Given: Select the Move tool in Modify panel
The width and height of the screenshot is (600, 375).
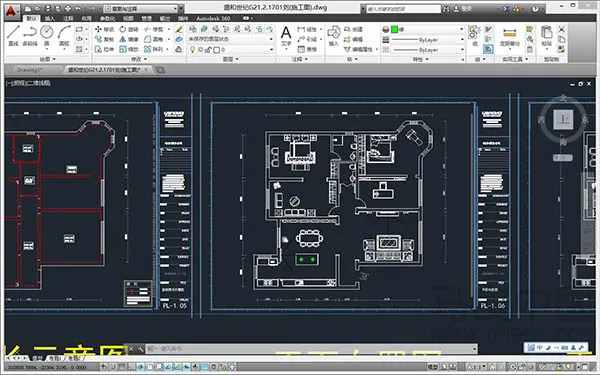Looking at the screenshot, I should point(104,29).
